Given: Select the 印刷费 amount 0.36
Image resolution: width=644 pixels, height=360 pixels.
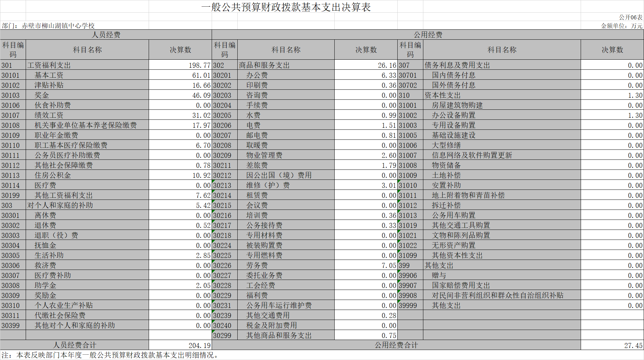Looking at the screenshot, I should (x=366, y=85).
